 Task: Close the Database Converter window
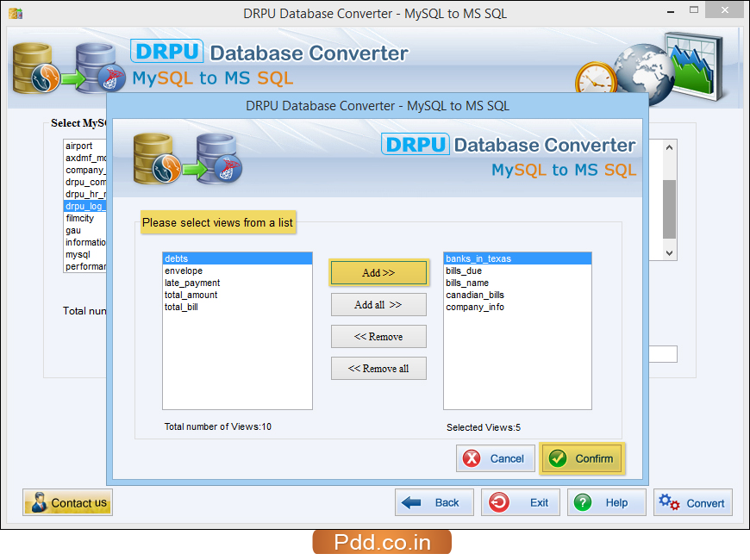[x=725, y=9]
